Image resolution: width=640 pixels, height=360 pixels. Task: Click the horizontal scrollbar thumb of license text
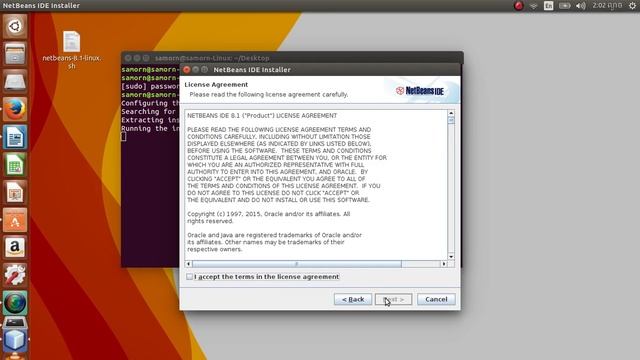pyautogui.click(x=297, y=264)
